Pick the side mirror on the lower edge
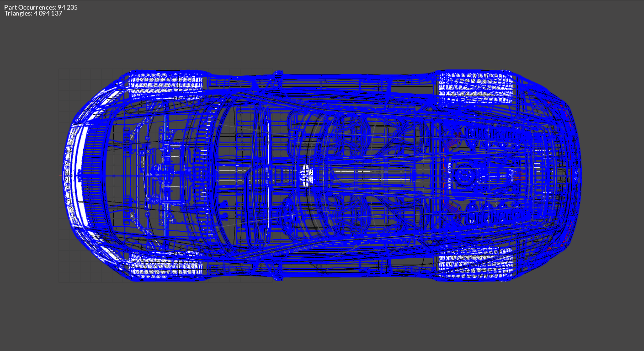Viewport: 644px width, 351px height. [x=277, y=276]
